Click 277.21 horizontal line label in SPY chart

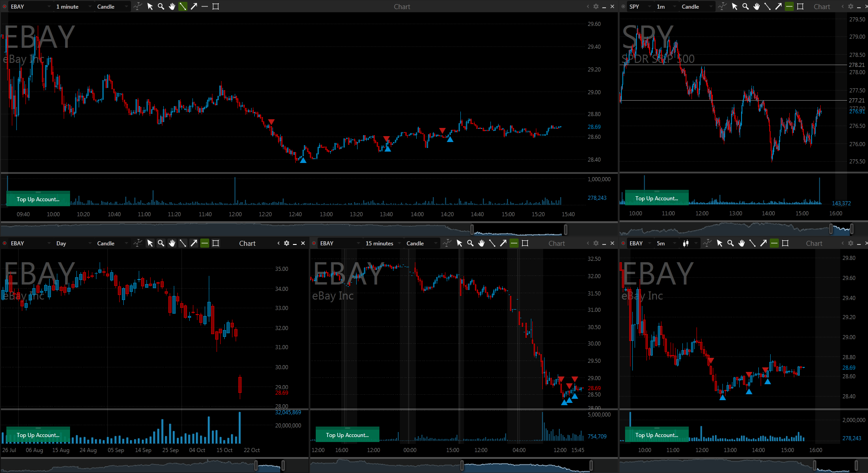click(x=857, y=100)
